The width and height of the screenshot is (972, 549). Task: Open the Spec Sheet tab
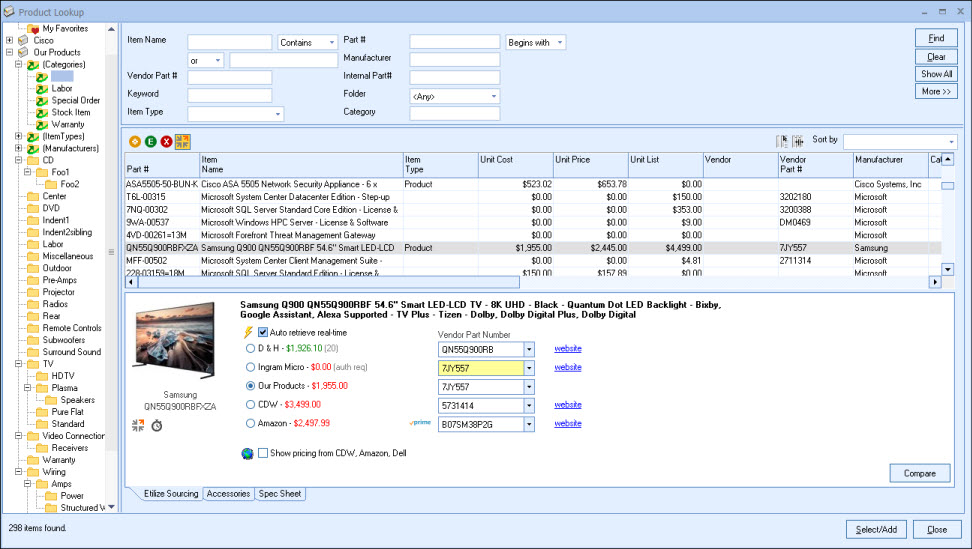point(280,494)
